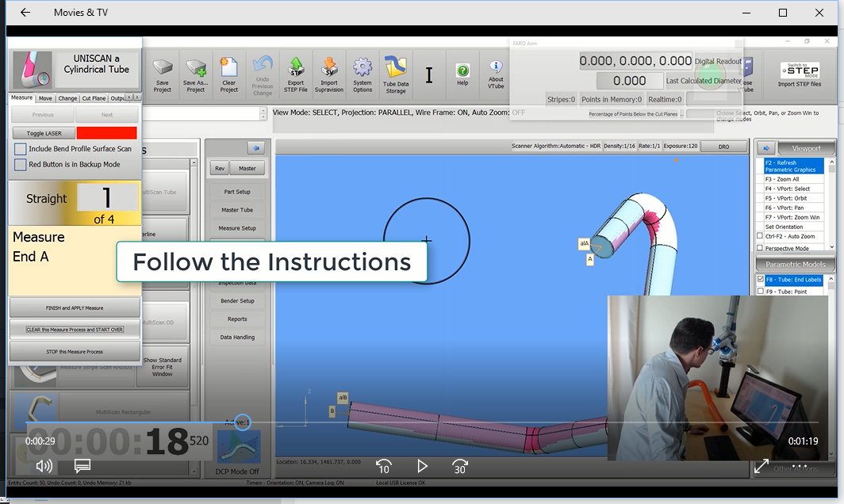Click the End A label on tube
This screenshot has width=844, height=504.
590,259
